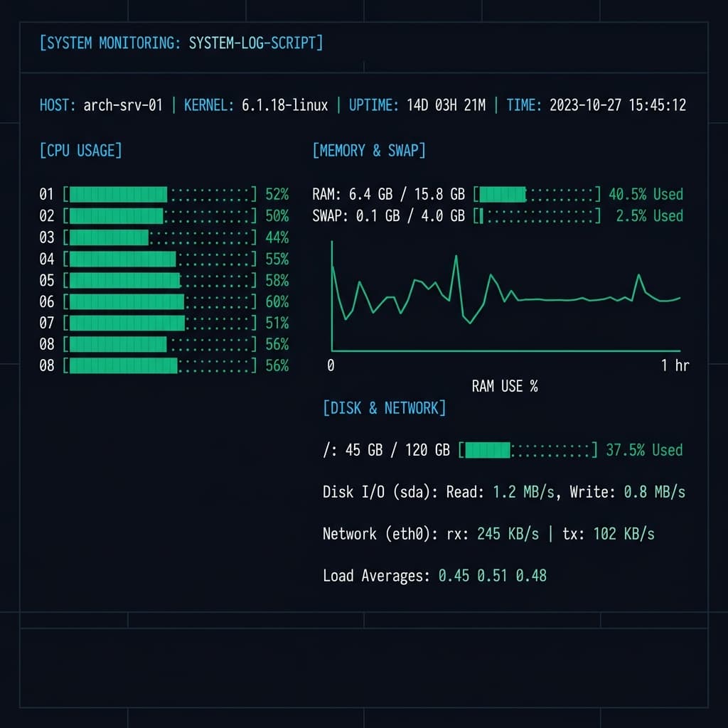Select the [DISK & NETWORK] section header
The image size is (728, 728).
pos(385,408)
